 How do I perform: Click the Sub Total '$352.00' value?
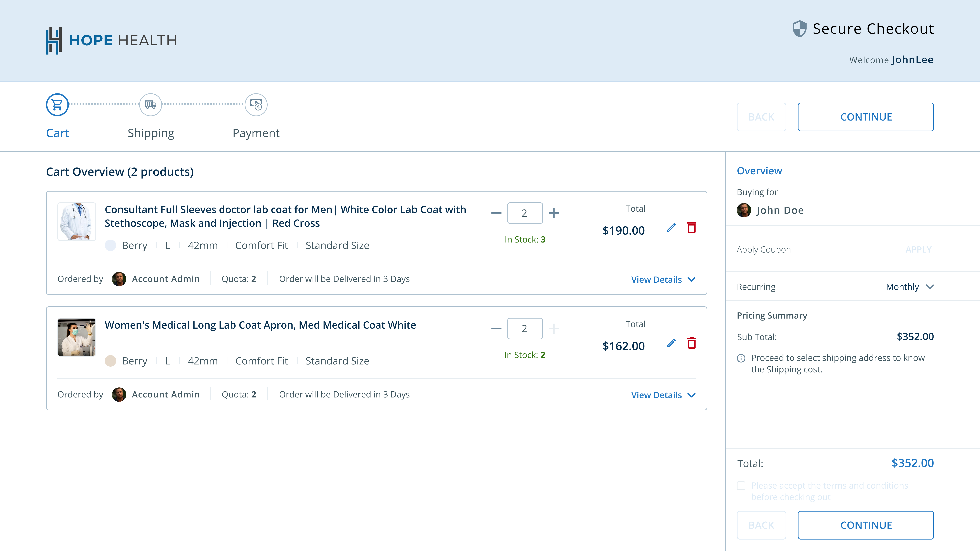tap(915, 337)
